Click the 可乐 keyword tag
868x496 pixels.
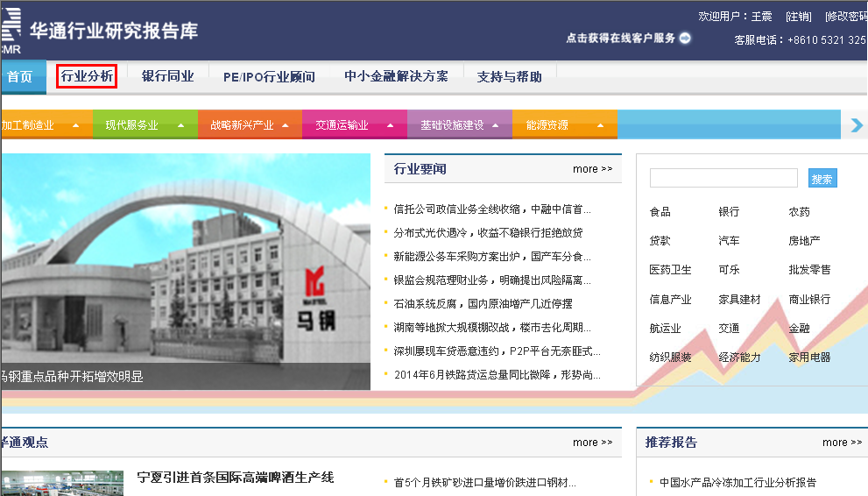pos(729,270)
